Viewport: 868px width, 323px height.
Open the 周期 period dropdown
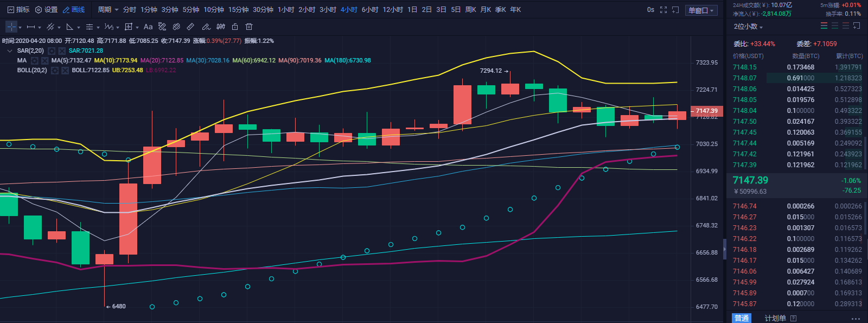pyautogui.click(x=108, y=10)
